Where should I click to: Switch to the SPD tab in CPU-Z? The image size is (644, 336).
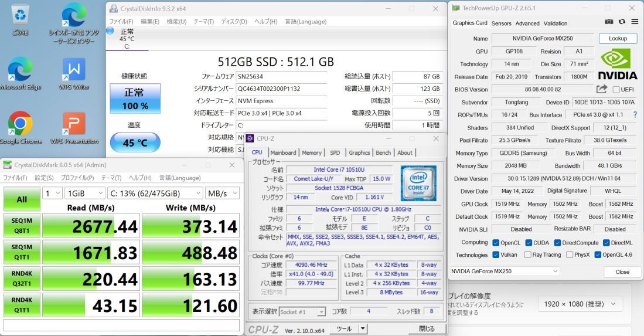click(335, 152)
